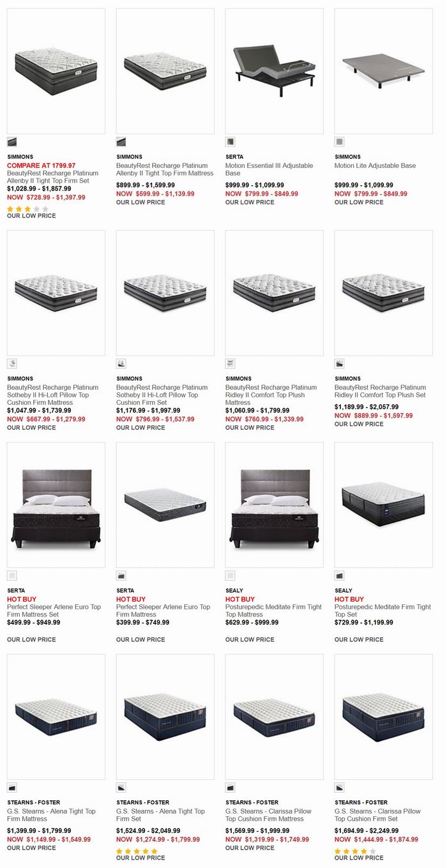Pick swatch under Motion Essential III Adjustable Base

pyautogui.click(x=231, y=142)
